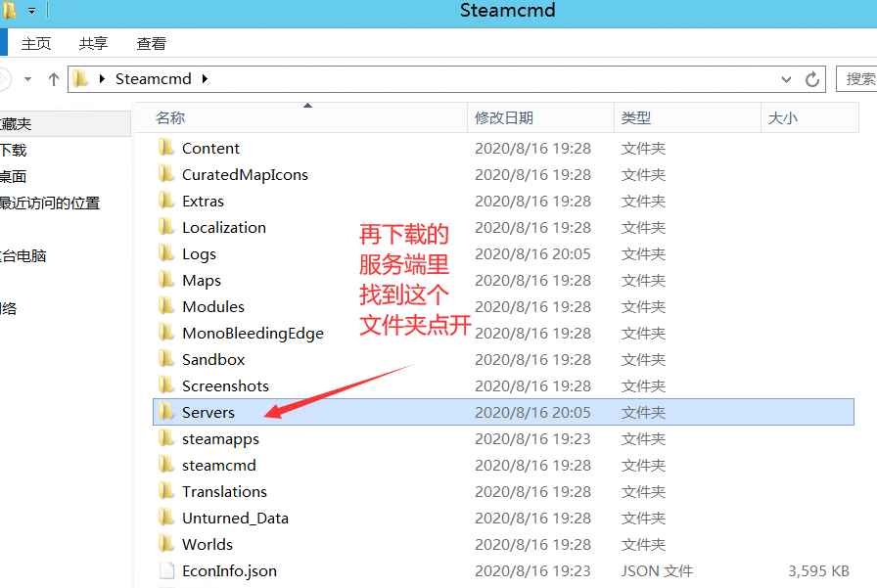The image size is (877, 588).
Task: Click the Logs date 2020/8/16 20:05
Action: point(532,253)
